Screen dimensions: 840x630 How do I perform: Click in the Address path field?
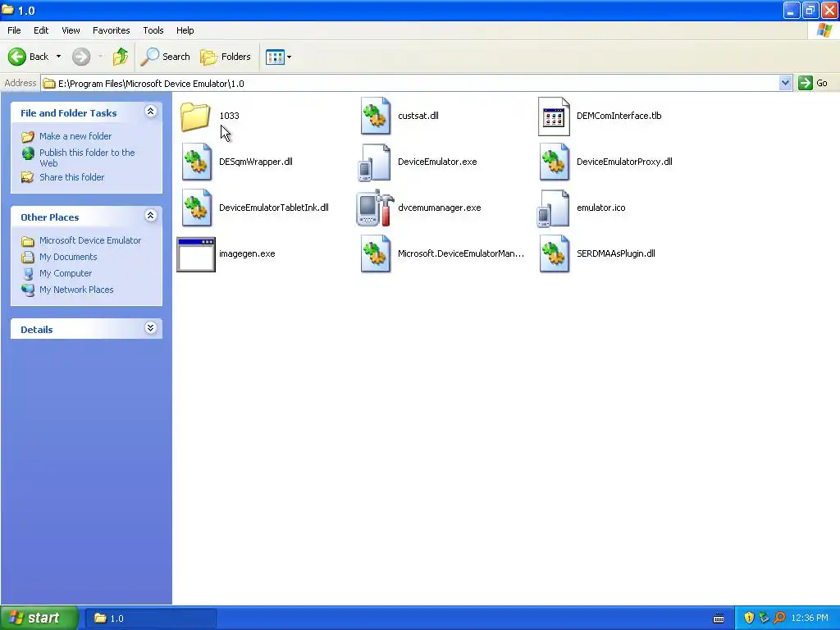pyautogui.click(x=410, y=84)
